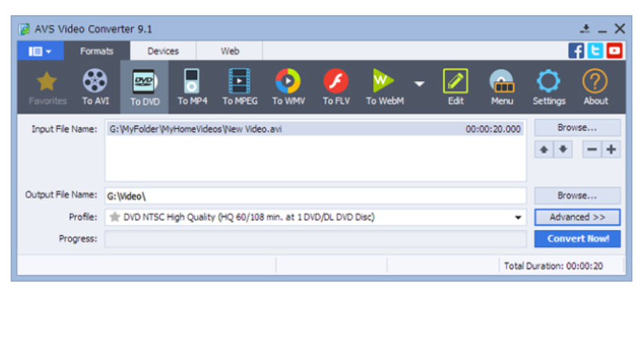This screenshot has height=337, width=644.
Task: Pick the To FLV format
Action: [x=336, y=87]
